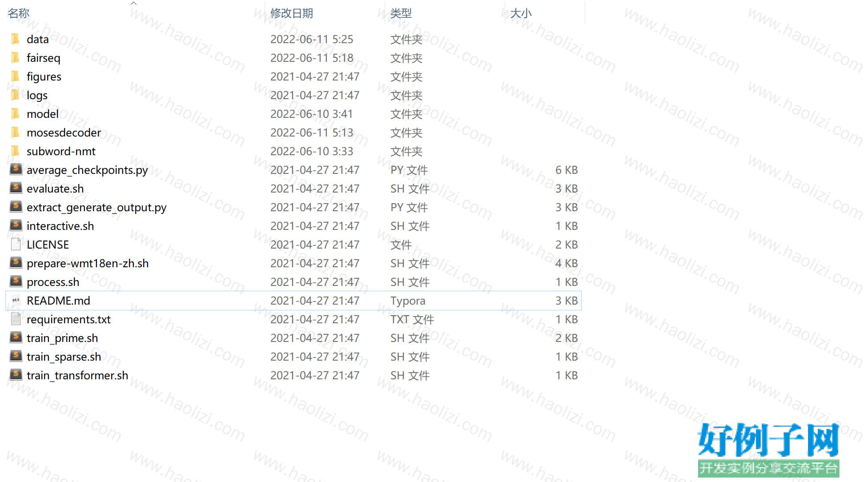Select the README.md file name
The width and height of the screenshot is (868, 482).
pos(58,301)
